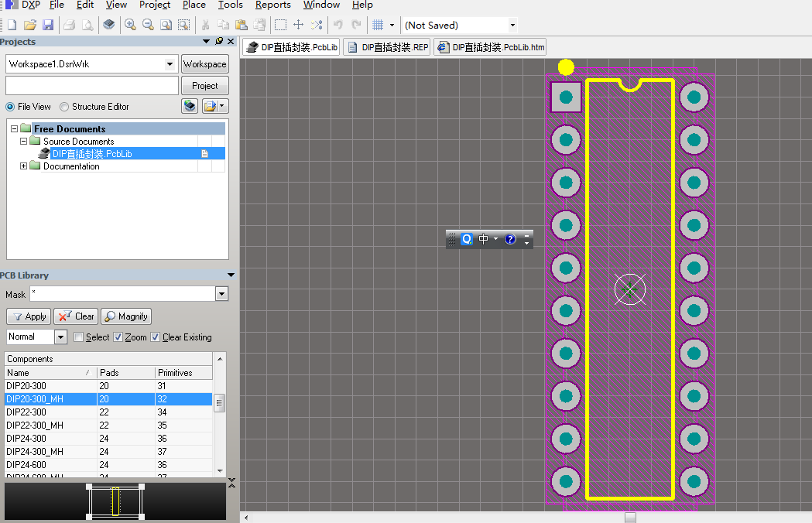Uncheck the Clear Existing checkbox
Image resolution: width=812 pixels, height=523 pixels.
coord(156,337)
